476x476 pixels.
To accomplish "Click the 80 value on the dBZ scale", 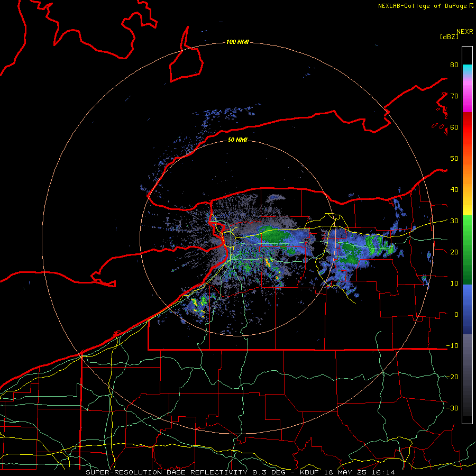I will pos(454,65).
